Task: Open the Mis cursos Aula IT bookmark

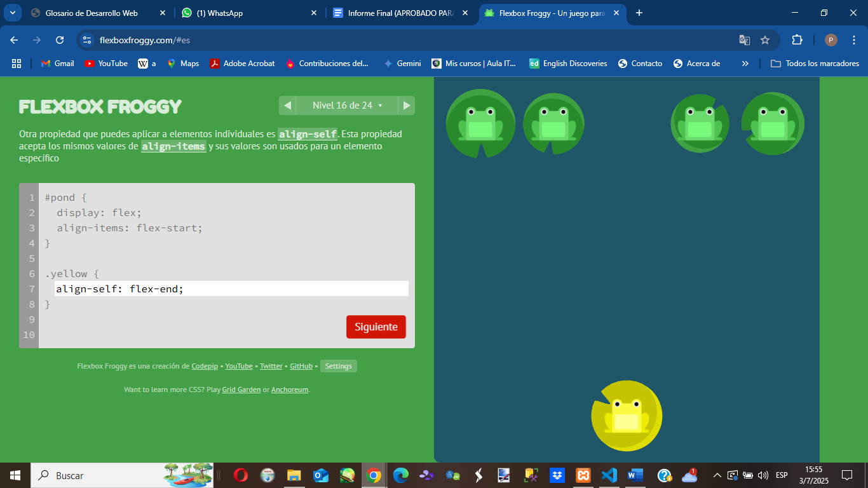Action: (x=474, y=64)
